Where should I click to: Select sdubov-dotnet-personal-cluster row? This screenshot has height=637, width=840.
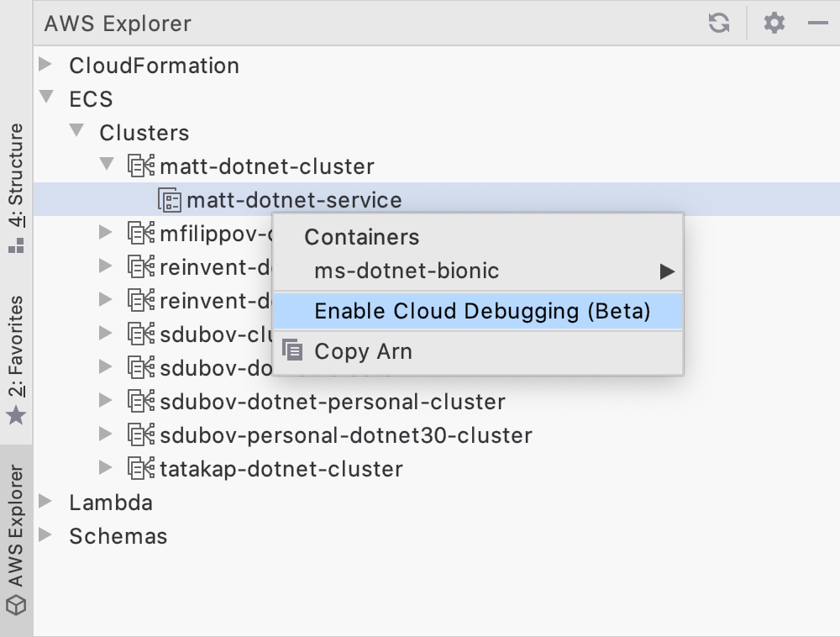coord(437,401)
